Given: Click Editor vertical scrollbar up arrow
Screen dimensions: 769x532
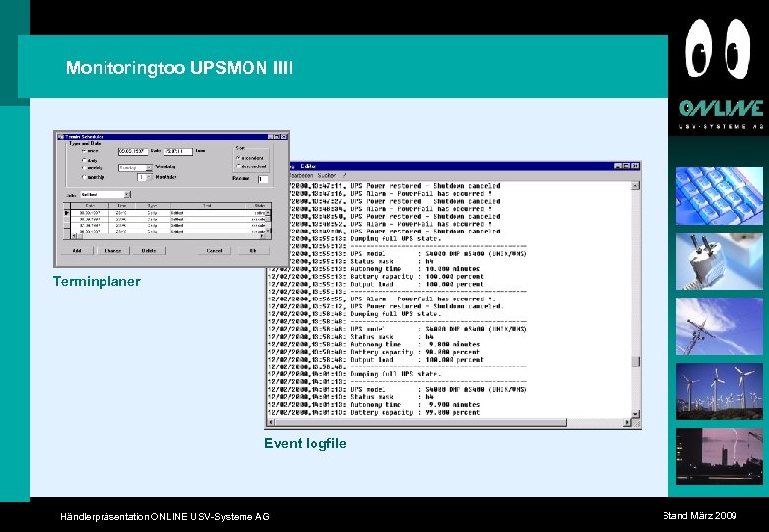Looking at the screenshot, I should 635,185.
